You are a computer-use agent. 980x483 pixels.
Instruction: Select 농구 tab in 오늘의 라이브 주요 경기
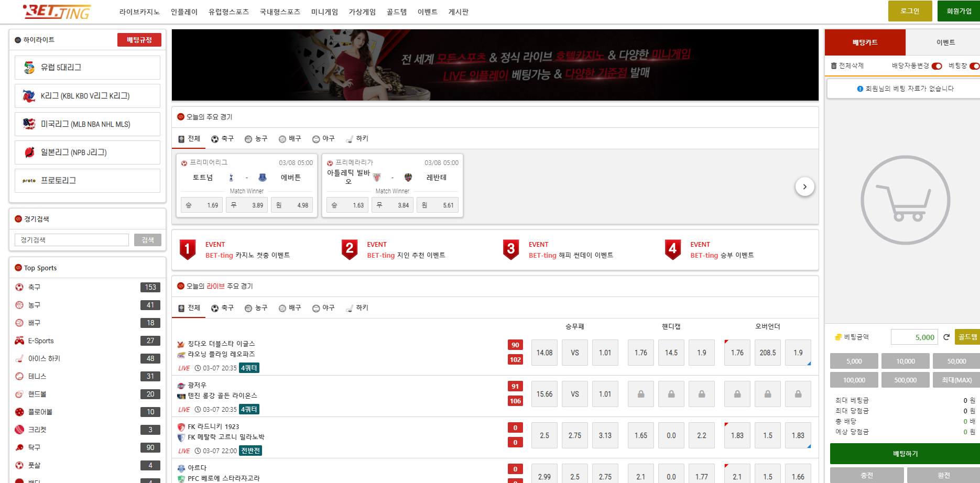[x=256, y=308]
